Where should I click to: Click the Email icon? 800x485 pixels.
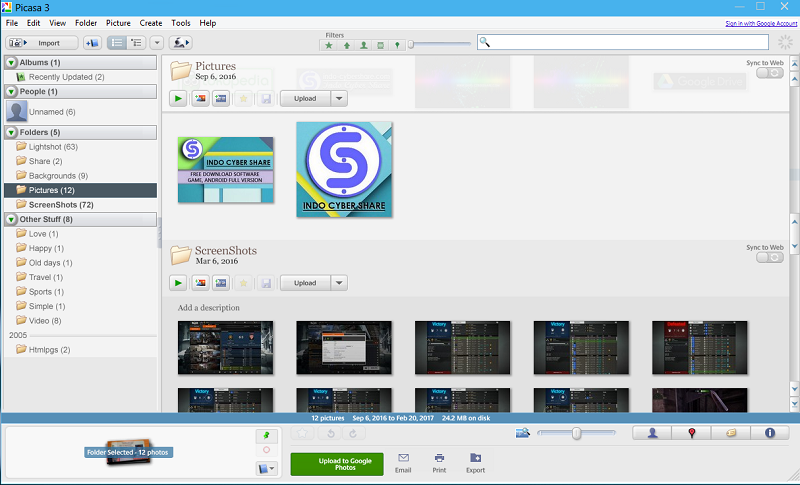[403, 463]
